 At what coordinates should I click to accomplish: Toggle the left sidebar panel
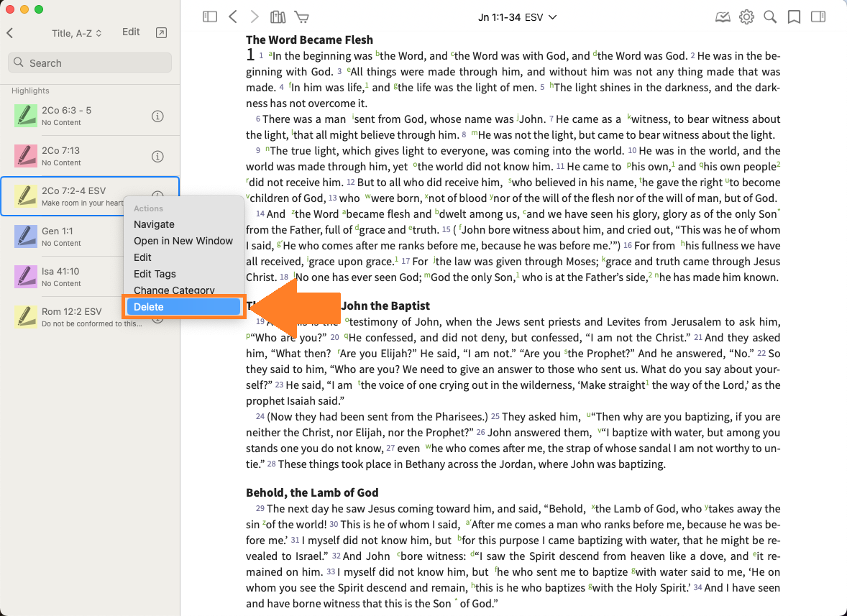(x=210, y=17)
